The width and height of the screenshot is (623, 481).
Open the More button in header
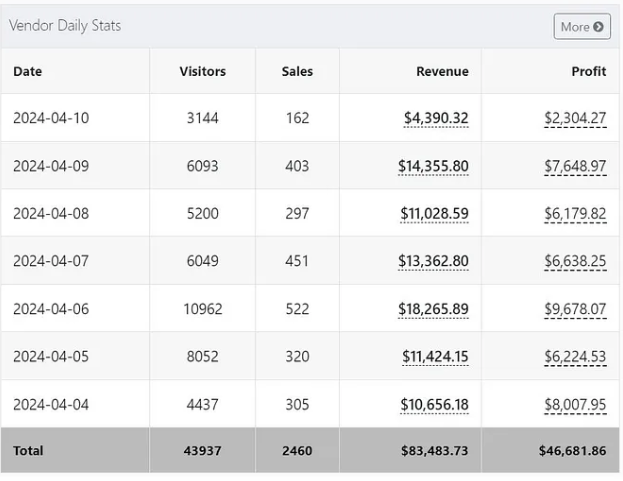coord(581,27)
